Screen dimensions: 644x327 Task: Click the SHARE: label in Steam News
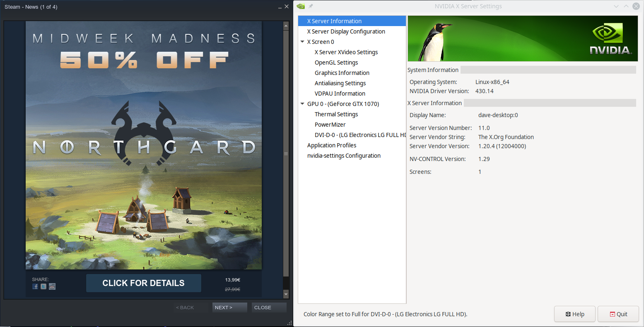coord(41,279)
